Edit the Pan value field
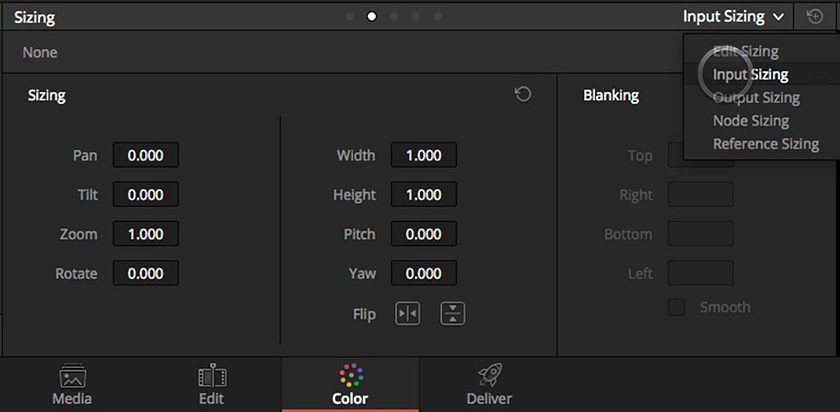Screen dimensions: 840x412 tap(146, 155)
